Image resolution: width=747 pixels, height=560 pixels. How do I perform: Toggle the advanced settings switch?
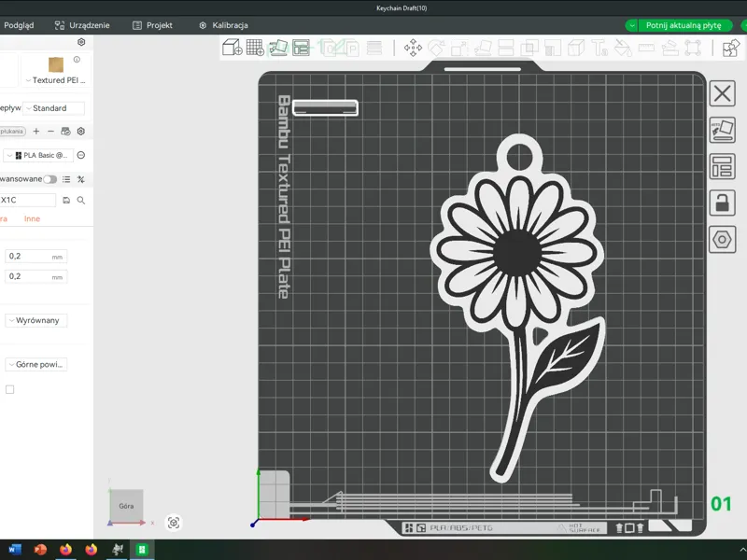(x=50, y=179)
